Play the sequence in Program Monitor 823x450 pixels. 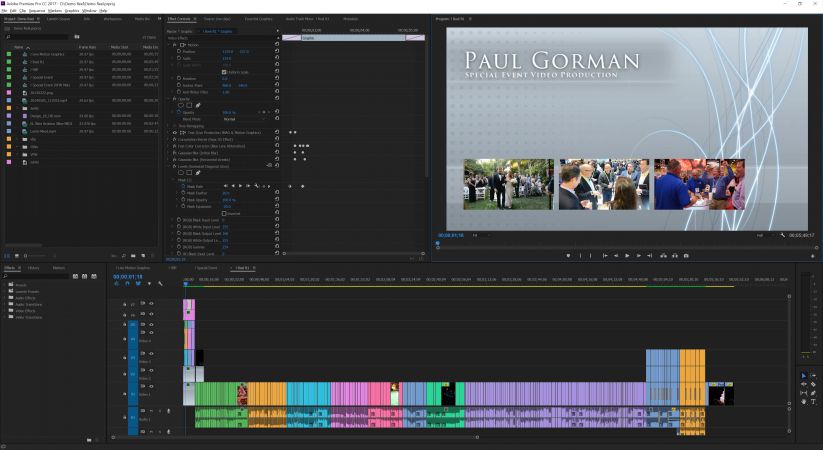[x=627, y=255]
